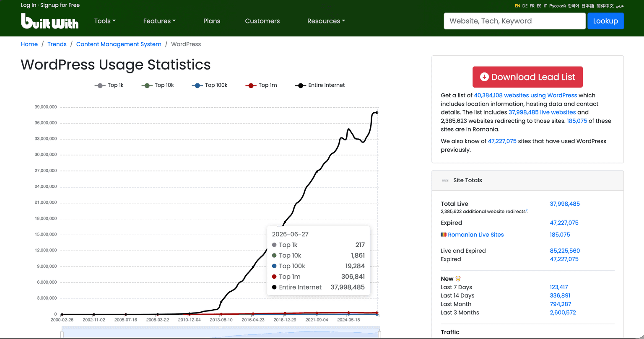The image size is (644, 339).
Task: Select Русский language
Action: click(x=558, y=6)
